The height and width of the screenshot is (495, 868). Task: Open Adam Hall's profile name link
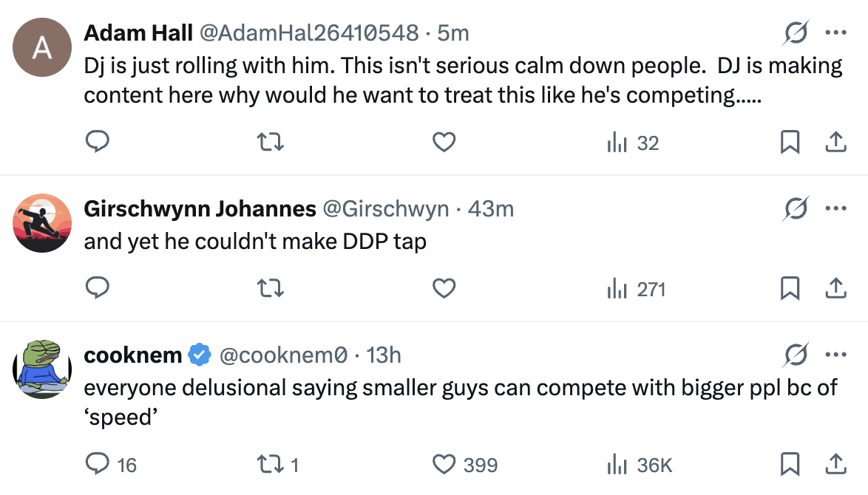point(138,33)
